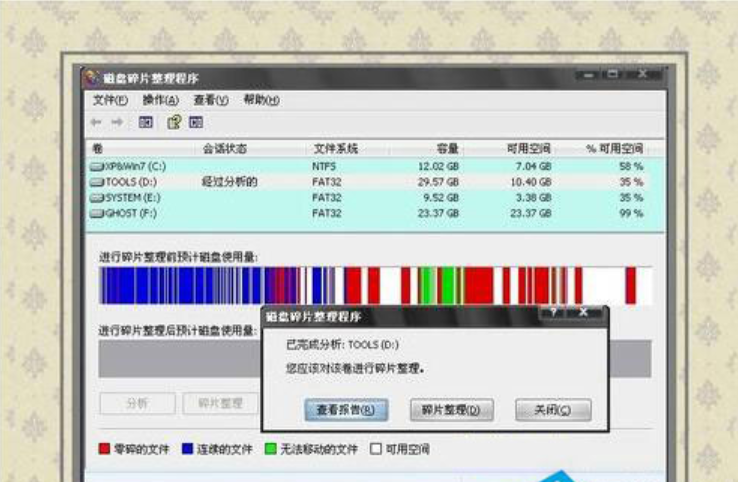
Task: Click the help toolbar icon with question mark
Action: coord(172,122)
